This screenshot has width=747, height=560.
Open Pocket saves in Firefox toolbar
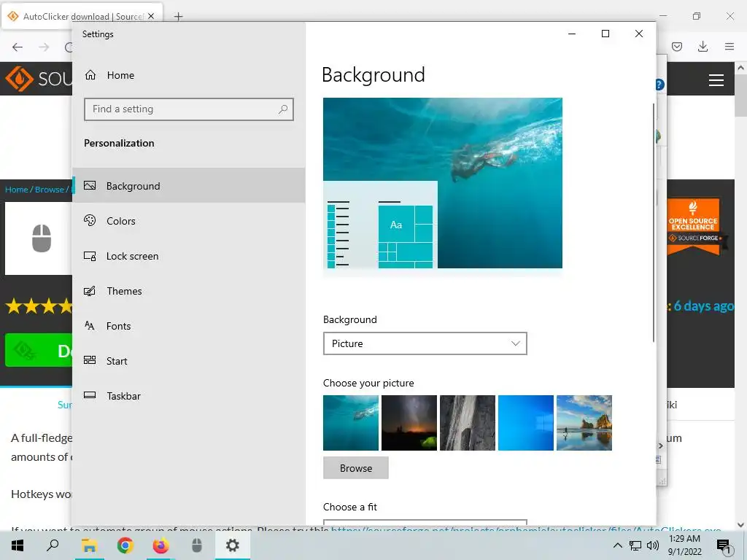pyautogui.click(x=677, y=47)
